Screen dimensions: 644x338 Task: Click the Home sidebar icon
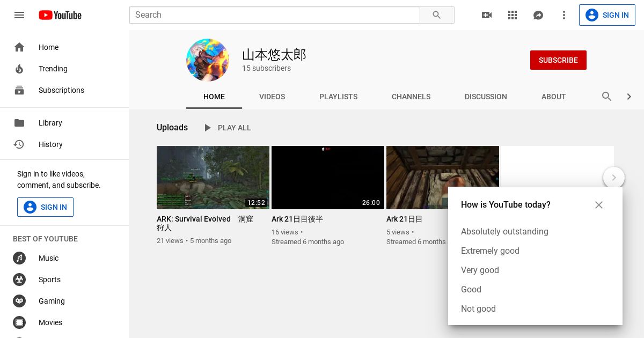tap(19, 47)
